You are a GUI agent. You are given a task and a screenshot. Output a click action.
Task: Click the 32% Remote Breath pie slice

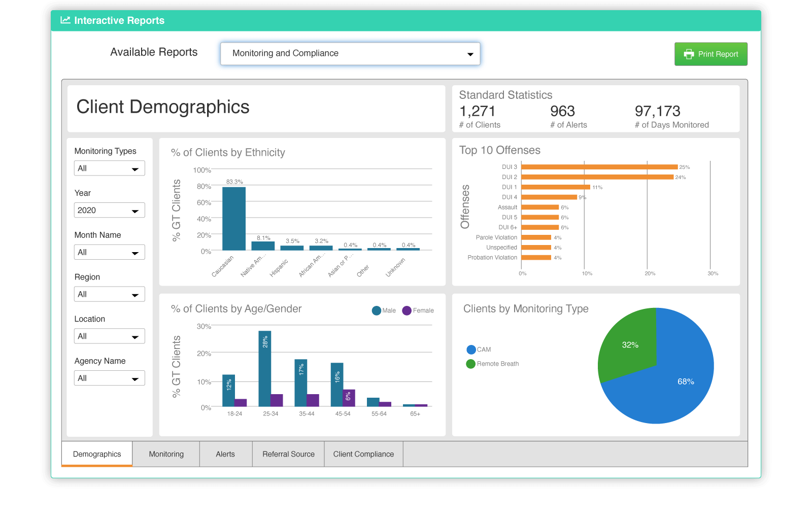tap(628, 345)
